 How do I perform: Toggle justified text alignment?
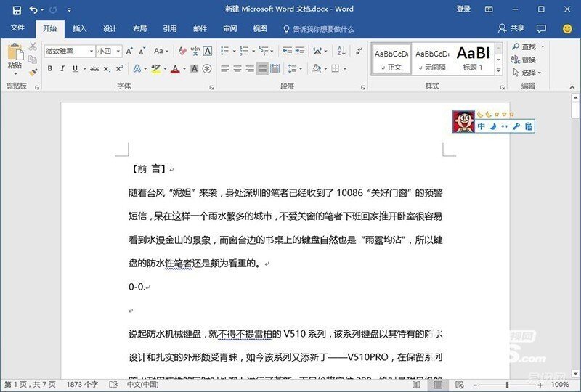click(262, 68)
